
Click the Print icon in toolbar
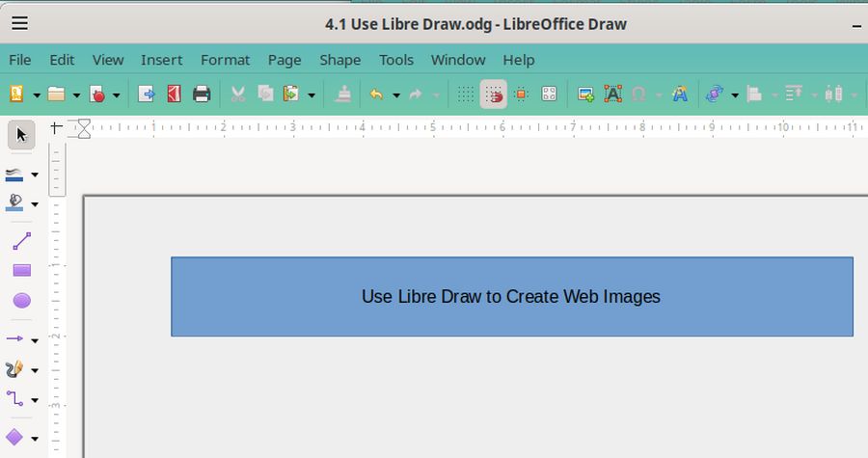(x=202, y=94)
